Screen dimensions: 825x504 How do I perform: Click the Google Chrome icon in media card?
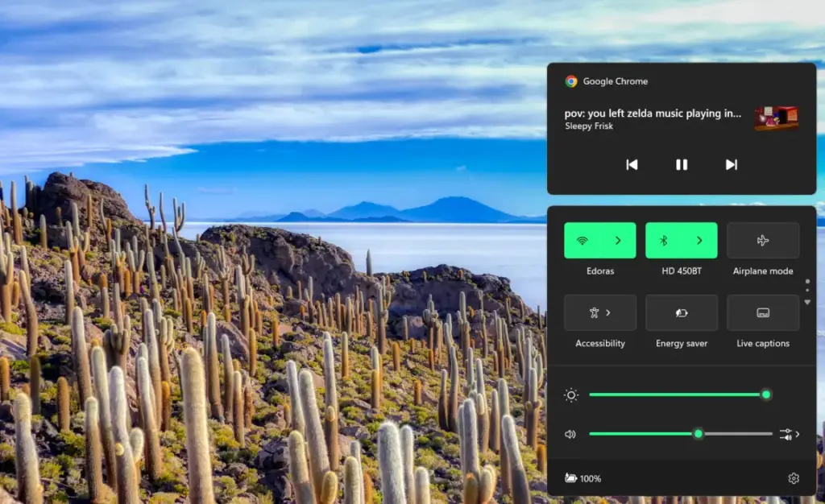(572, 81)
